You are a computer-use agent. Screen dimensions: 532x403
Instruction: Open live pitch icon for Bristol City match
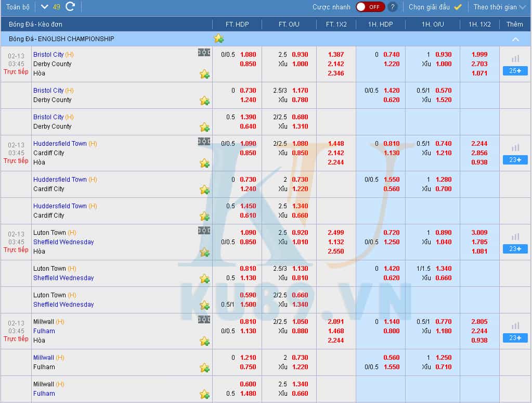pyautogui.click(x=204, y=53)
